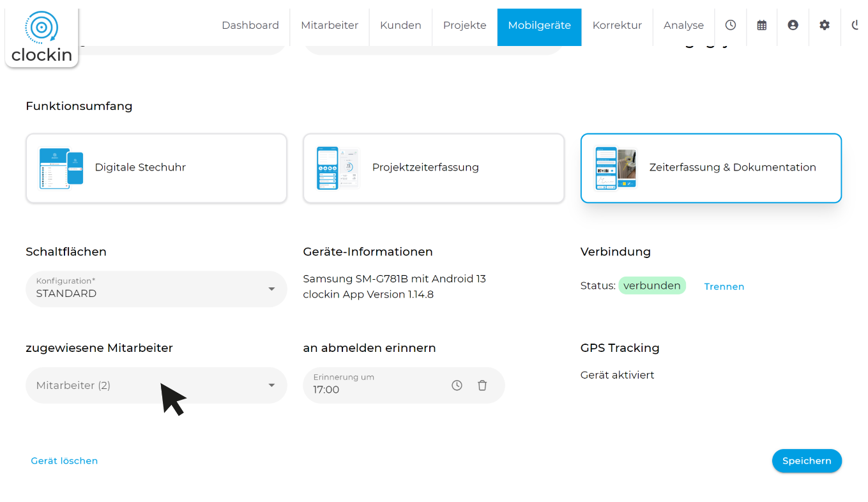Switch to the Mitarbeiter tab
This screenshot has width=868, height=502.
330,26
